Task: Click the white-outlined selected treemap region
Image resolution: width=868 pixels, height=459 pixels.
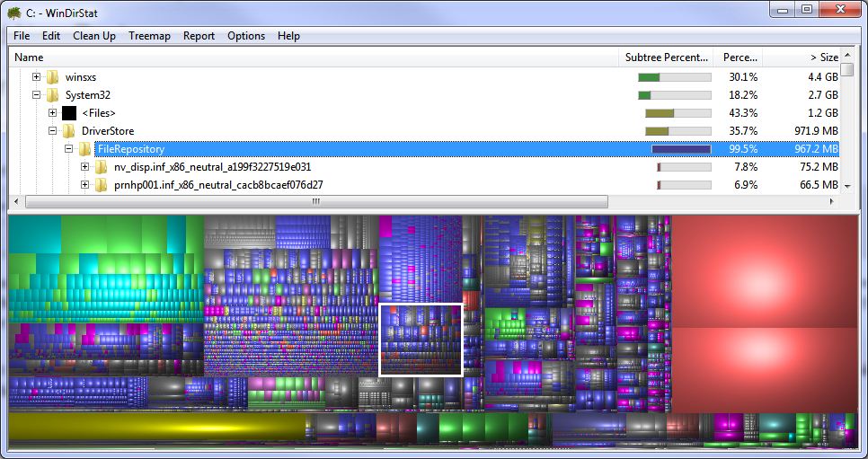Action: point(421,340)
